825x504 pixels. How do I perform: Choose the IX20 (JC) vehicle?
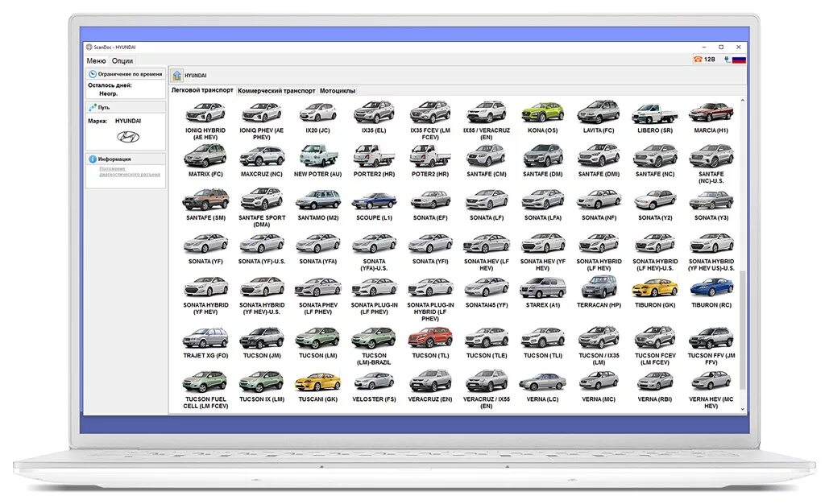tap(317, 118)
